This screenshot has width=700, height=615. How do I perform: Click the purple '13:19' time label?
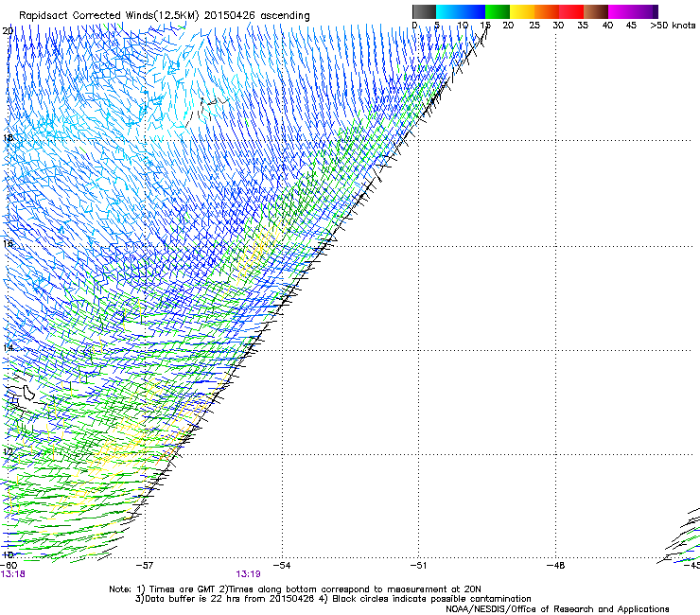[x=248, y=574]
